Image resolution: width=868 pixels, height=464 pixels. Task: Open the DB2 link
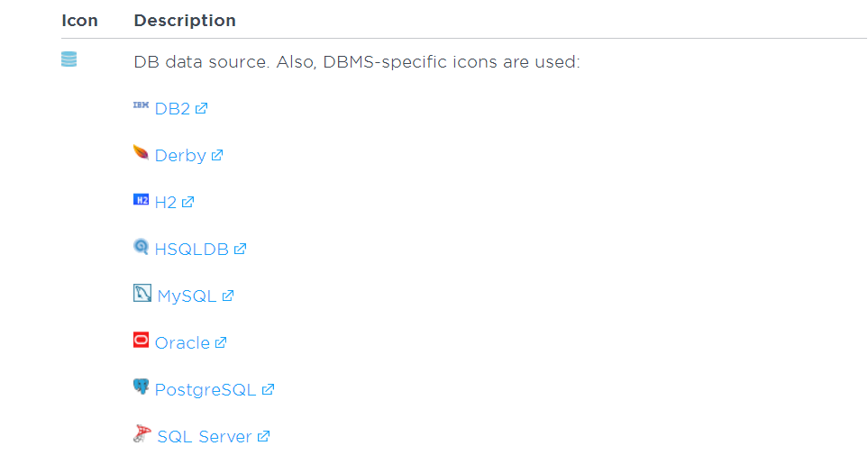pyautogui.click(x=172, y=109)
